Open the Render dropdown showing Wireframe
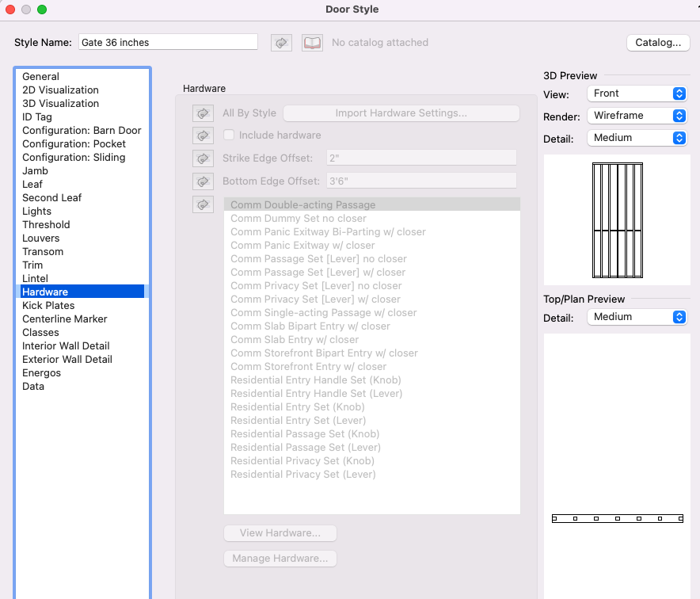700x599 pixels. [637, 115]
